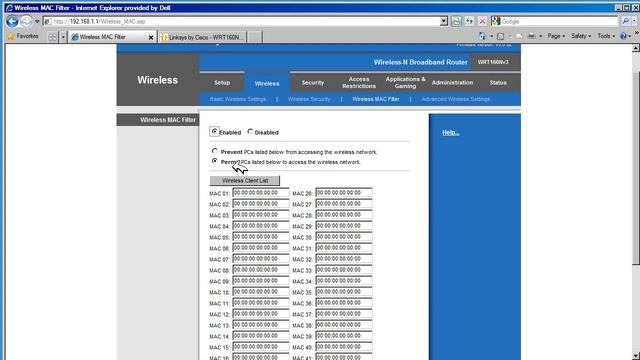This screenshot has height=360, width=640.
Task: Open the router Wireless tab
Action: click(267, 83)
